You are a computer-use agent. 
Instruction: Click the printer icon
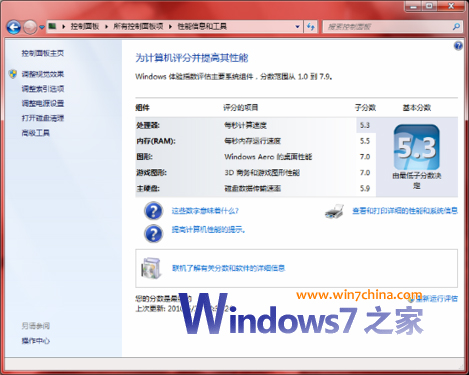coord(334,211)
